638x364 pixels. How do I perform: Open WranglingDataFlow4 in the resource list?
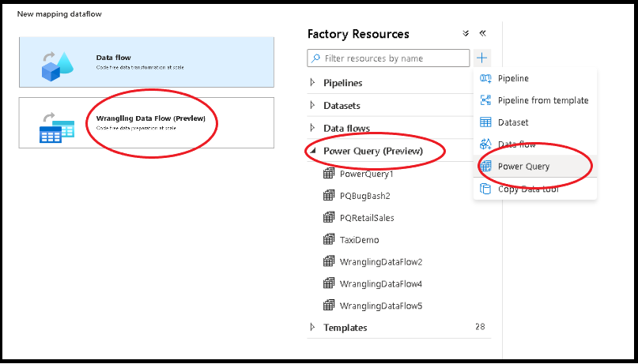click(380, 283)
